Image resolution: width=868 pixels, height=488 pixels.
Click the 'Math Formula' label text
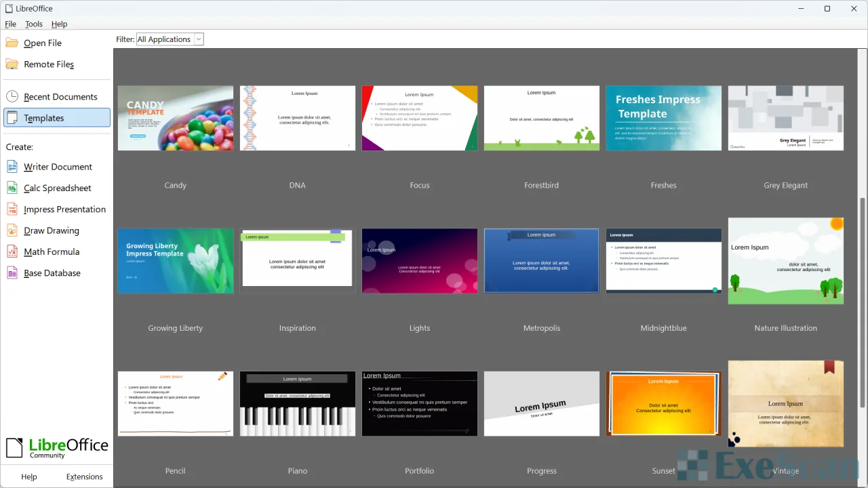pos(52,252)
